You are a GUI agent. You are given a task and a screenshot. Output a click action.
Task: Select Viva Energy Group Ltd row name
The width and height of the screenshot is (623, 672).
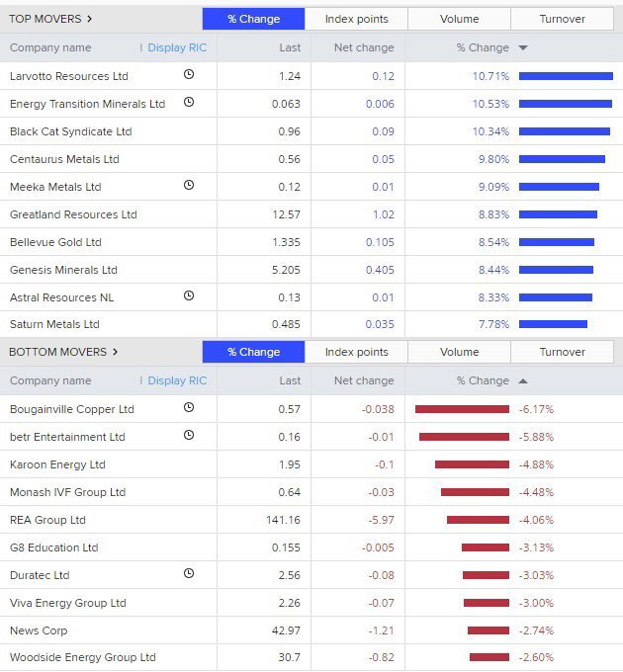tap(68, 603)
